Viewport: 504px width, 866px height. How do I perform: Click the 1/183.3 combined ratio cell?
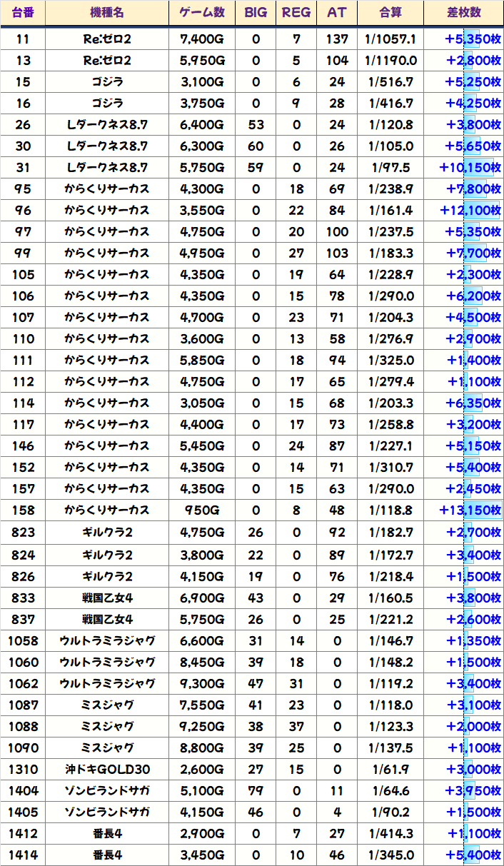pyautogui.click(x=390, y=253)
